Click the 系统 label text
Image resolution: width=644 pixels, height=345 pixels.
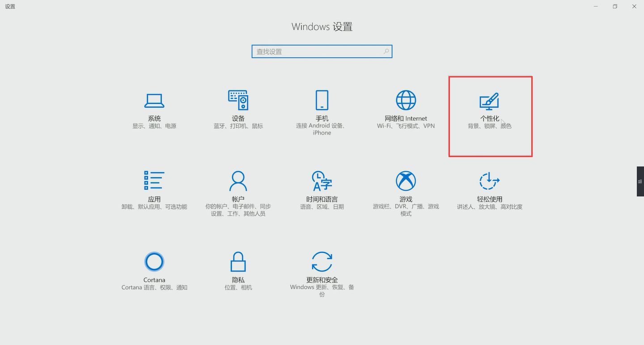coord(154,119)
